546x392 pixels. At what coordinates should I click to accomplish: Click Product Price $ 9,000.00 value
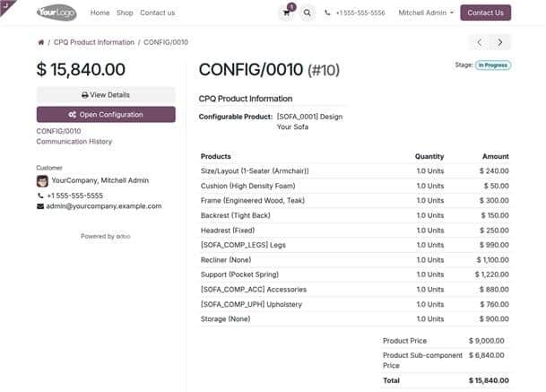point(487,341)
